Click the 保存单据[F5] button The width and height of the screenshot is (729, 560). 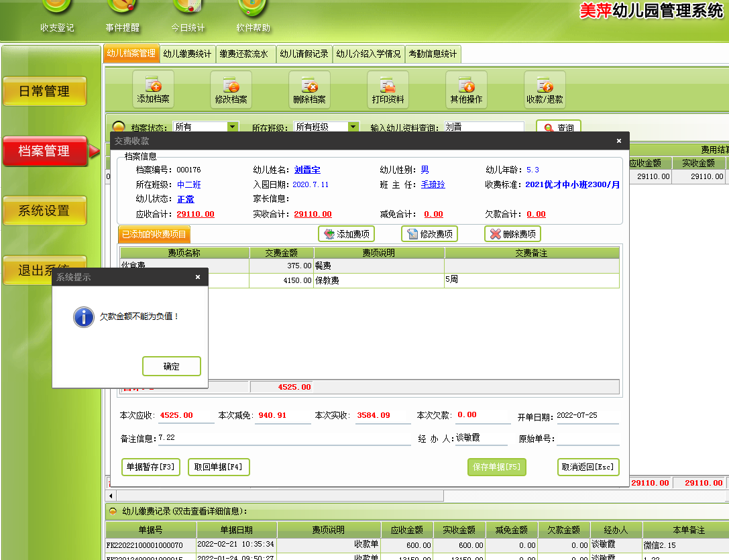pos(496,467)
